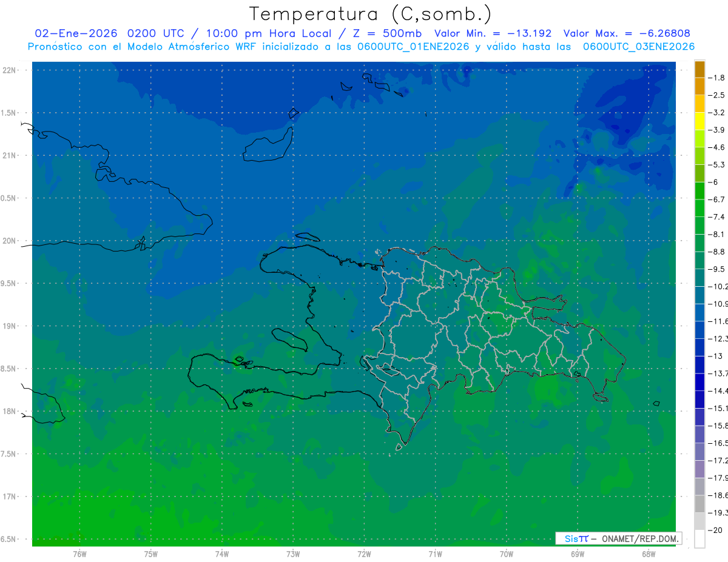The height and width of the screenshot is (562, 728).
Task: Click the "-3.9" colorbar value
Action: tap(717, 130)
